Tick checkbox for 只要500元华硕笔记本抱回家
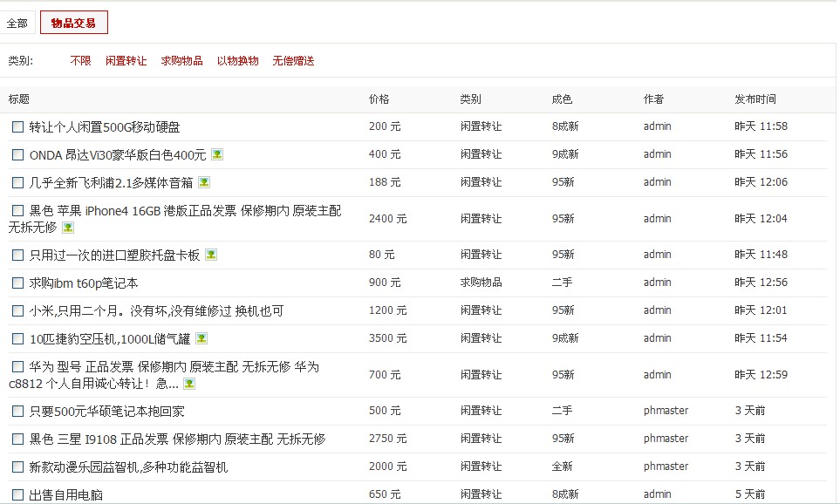The width and height of the screenshot is (840, 504). (x=17, y=412)
